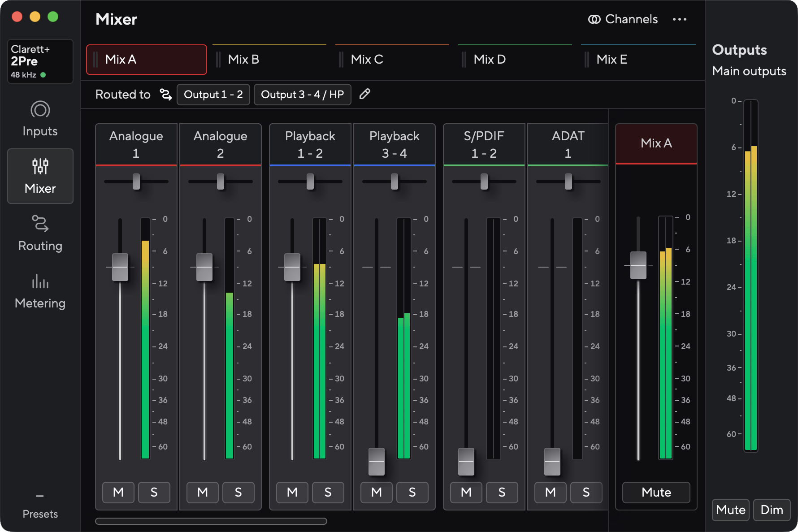This screenshot has width=798, height=532.
Task: Switch to the Mix B tab
Action: [x=269, y=60]
